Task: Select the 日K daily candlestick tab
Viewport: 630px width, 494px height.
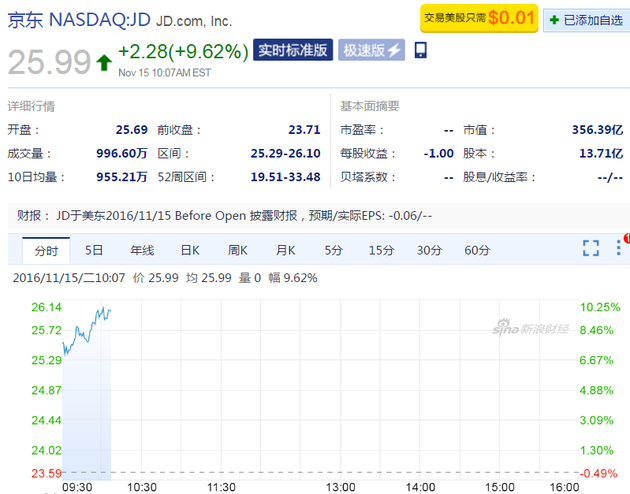Action: click(x=190, y=250)
